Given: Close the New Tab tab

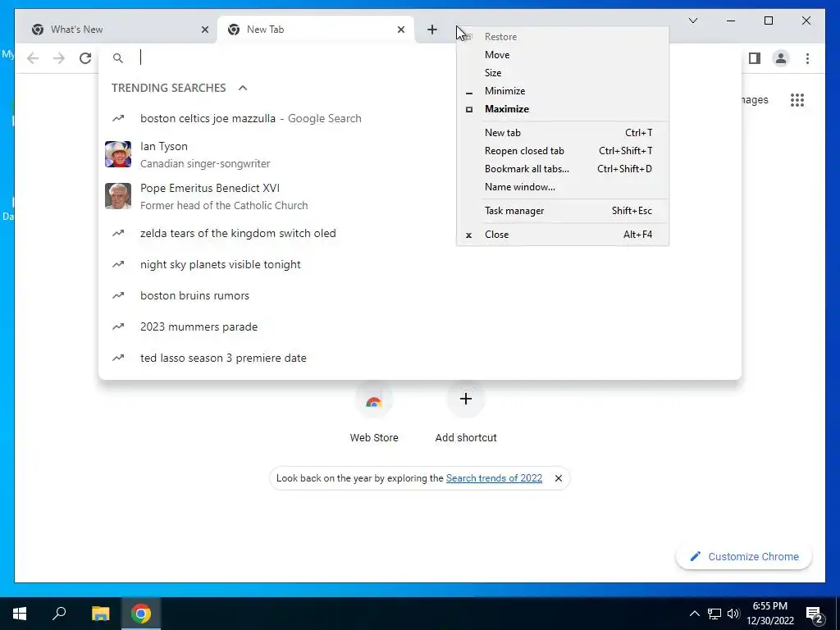Looking at the screenshot, I should [x=400, y=30].
